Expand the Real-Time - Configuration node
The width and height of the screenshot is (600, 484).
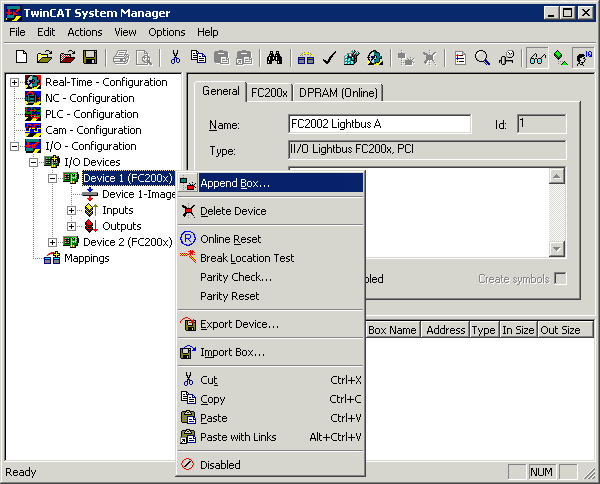tap(14, 82)
